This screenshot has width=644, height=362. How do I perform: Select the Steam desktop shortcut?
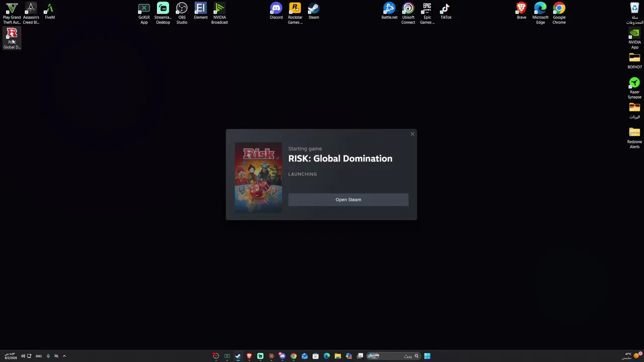pos(313,11)
